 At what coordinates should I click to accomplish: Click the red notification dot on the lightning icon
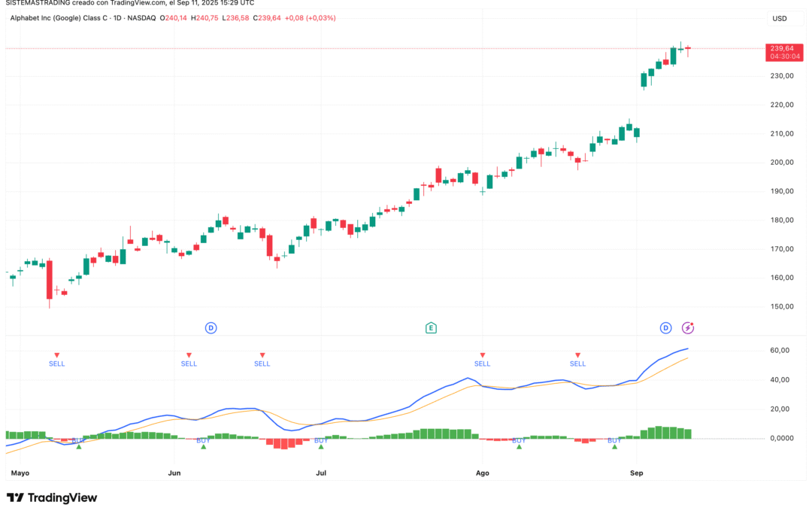pos(692,324)
